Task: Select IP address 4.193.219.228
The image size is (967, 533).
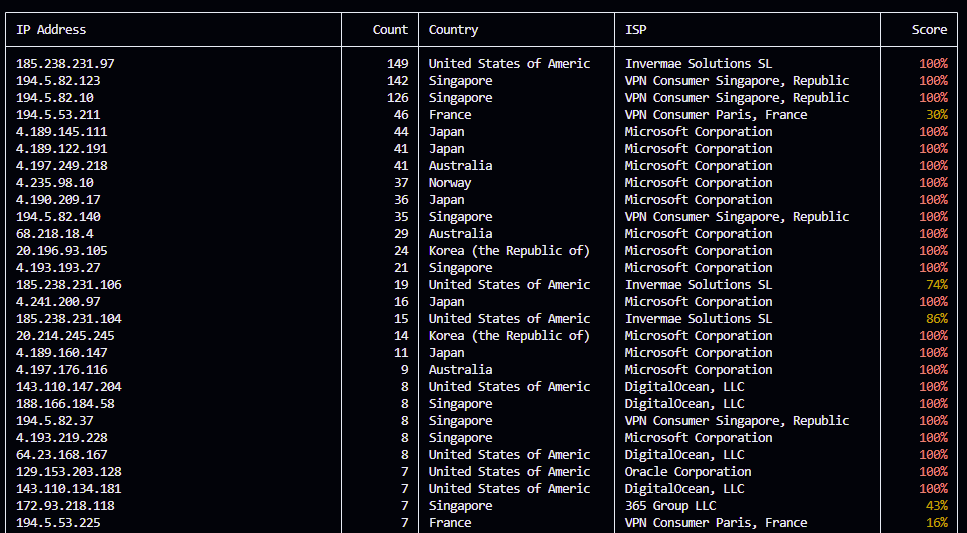Action: click(62, 437)
